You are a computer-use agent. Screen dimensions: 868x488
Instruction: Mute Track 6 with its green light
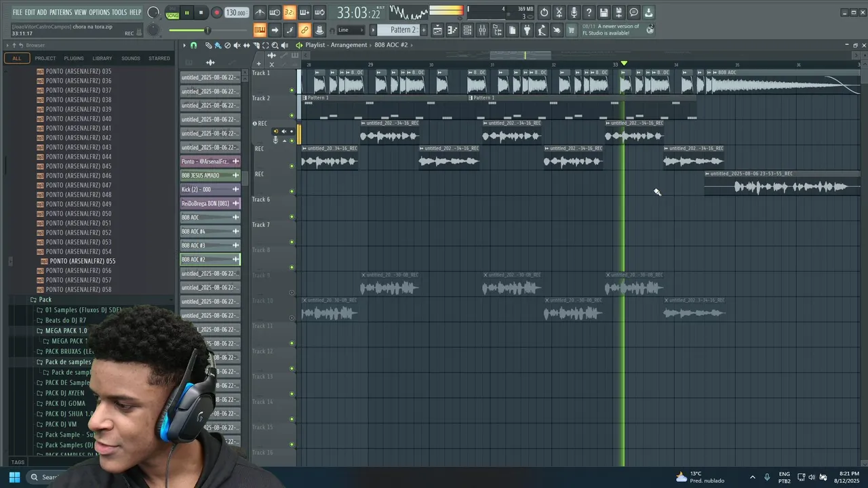tap(292, 217)
